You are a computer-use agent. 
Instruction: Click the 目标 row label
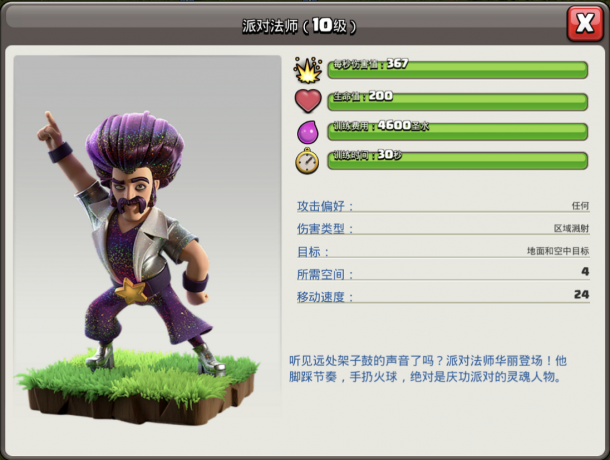[313, 251]
